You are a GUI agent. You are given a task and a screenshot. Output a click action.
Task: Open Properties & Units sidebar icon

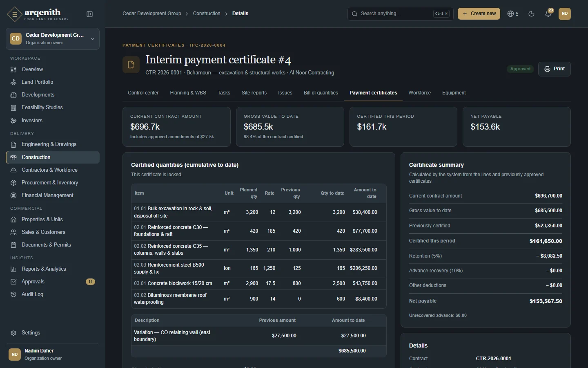point(13,220)
